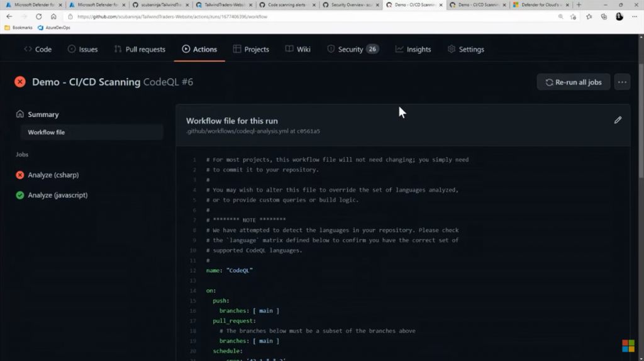Go to the run Summary
This screenshot has width=644, height=361.
click(43, 114)
